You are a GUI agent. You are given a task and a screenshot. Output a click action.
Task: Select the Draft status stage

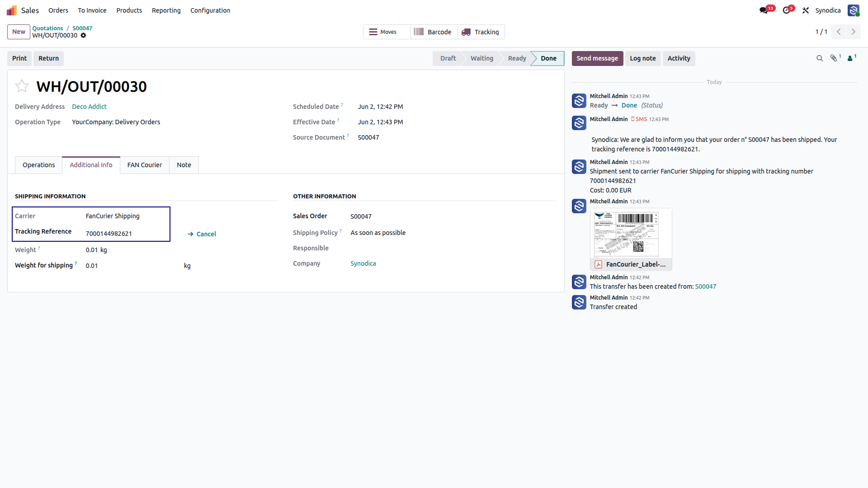tap(448, 58)
